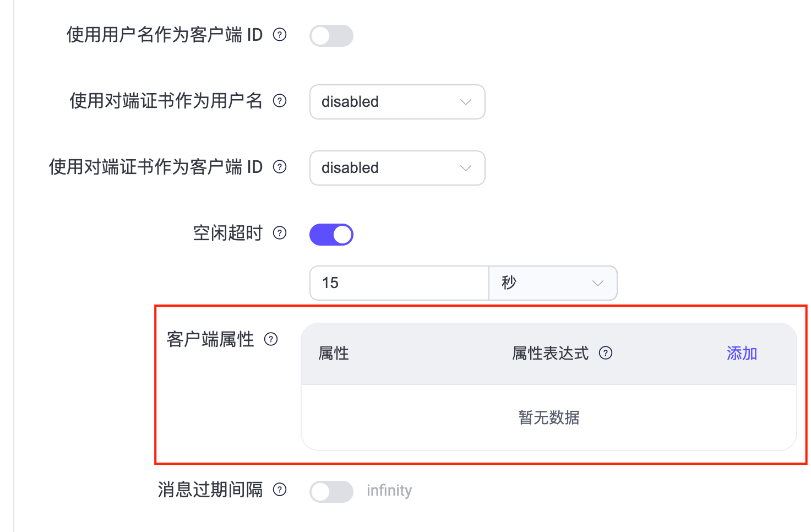This screenshot has width=811, height=532.
Task: Click the 暂无数据 empty state area
Action: 548,417
